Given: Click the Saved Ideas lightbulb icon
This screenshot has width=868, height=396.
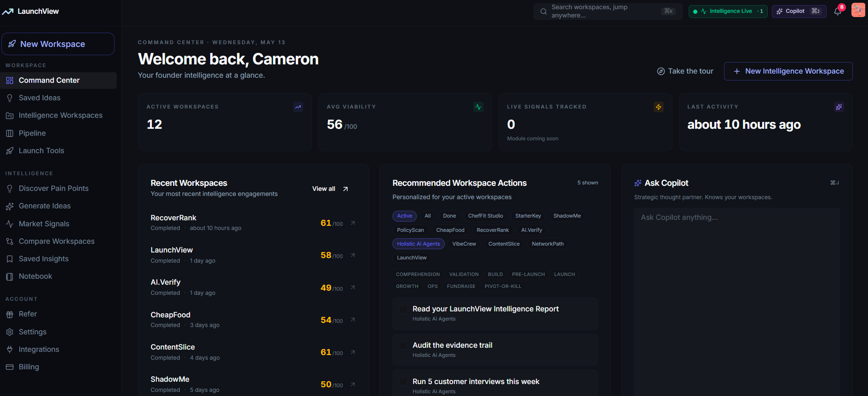Looking at the screenshot, I should tap(10, 98).
